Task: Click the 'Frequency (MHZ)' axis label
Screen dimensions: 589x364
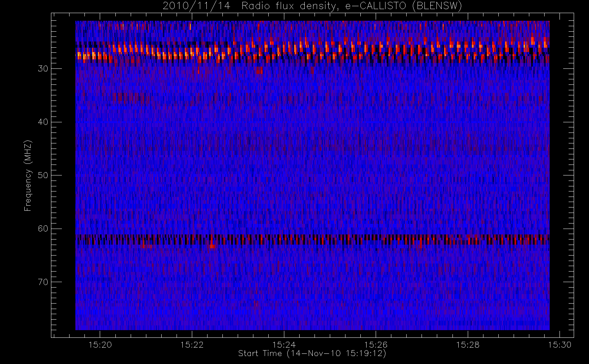Action: 28,175
